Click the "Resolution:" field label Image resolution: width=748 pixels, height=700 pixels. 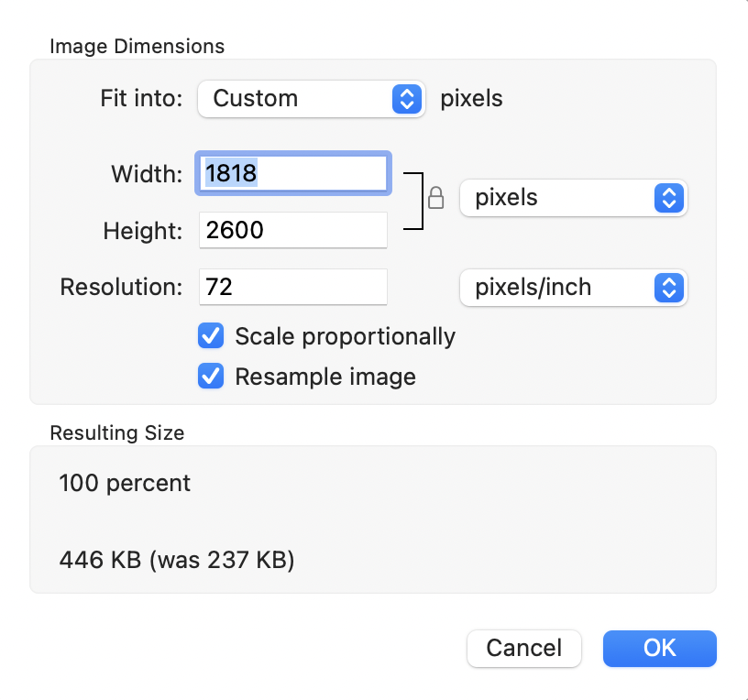pyautogui.click(x=122, y=288)
